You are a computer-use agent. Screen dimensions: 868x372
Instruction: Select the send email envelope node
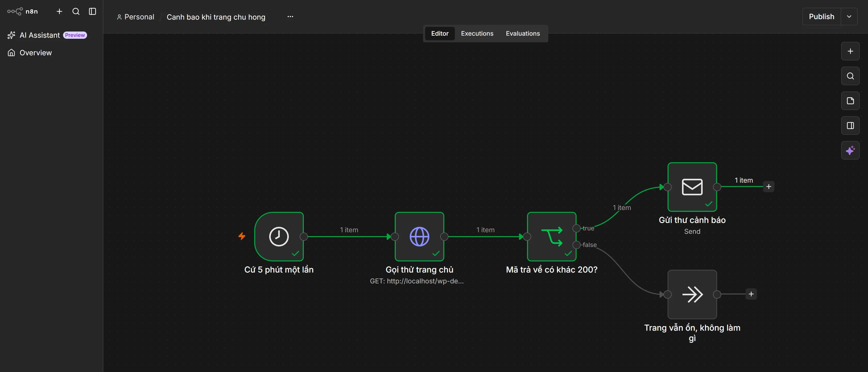click(692, 187)
